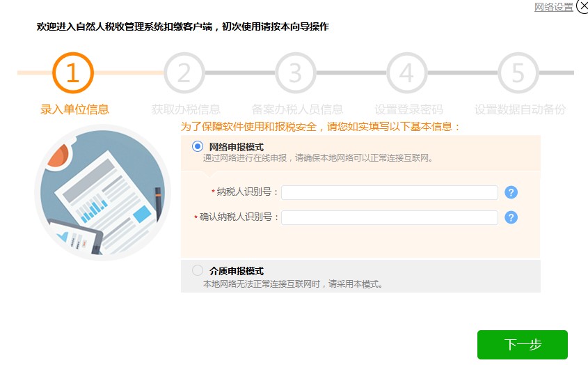Focus the 纳税人识别号 input field
Viewport: 588px width, 365px height.
pyautogui.click(x=390, y=193)
